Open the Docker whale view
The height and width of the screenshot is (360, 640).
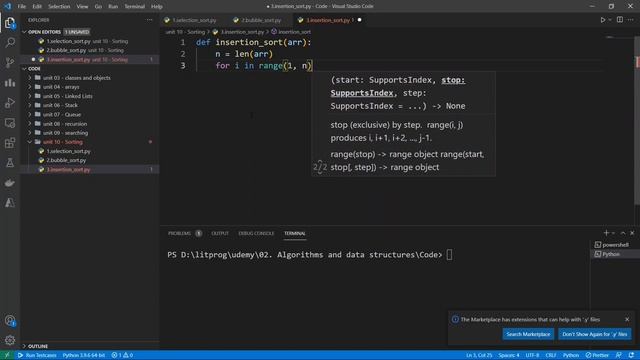[10, 182]
